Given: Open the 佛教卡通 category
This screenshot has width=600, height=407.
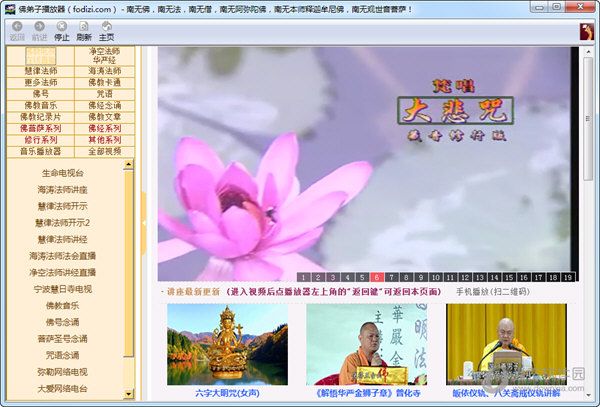Looking at the screenshot, I should [x=104, y=83].
